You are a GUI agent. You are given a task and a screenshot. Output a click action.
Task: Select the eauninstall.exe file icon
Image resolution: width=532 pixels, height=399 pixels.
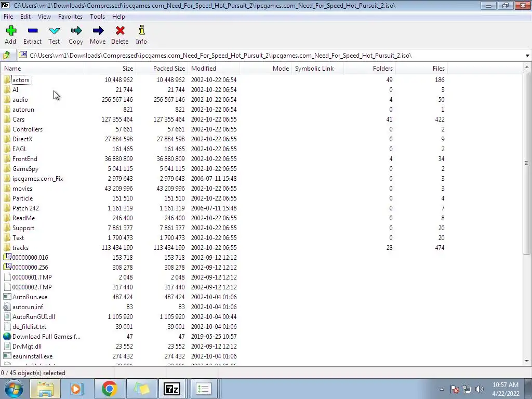click(7, 356)
